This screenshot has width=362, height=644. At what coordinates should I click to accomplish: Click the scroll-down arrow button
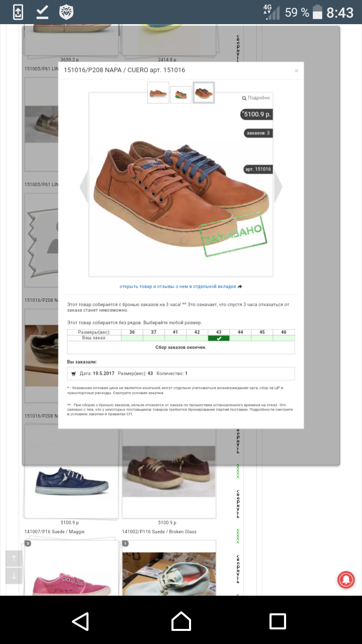point(14,576)
